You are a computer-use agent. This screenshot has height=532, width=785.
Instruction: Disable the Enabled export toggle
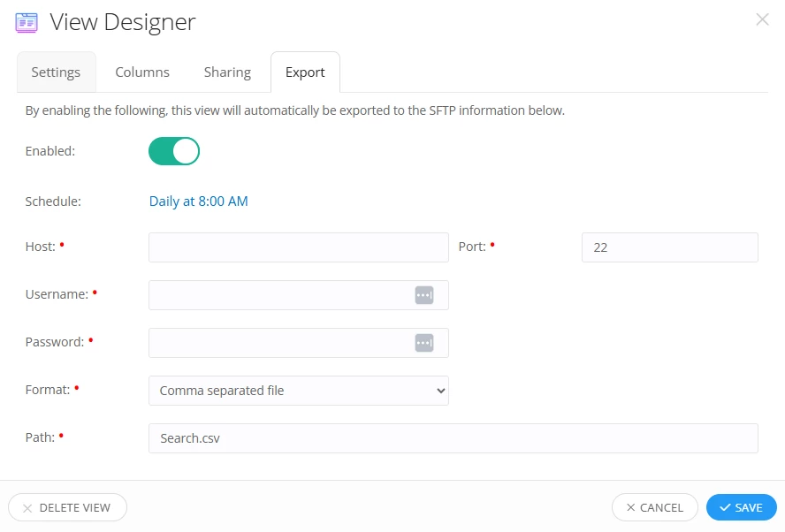coord(174,151)
